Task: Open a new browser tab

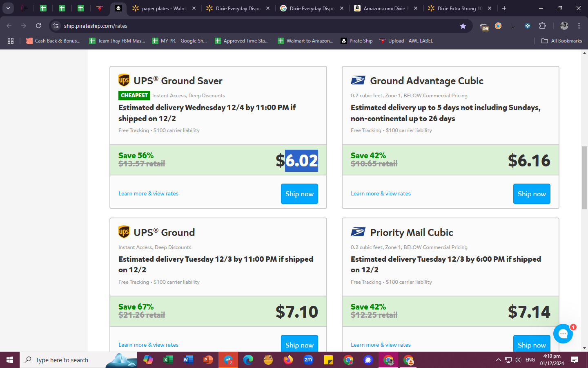Action: click(504, 8)
